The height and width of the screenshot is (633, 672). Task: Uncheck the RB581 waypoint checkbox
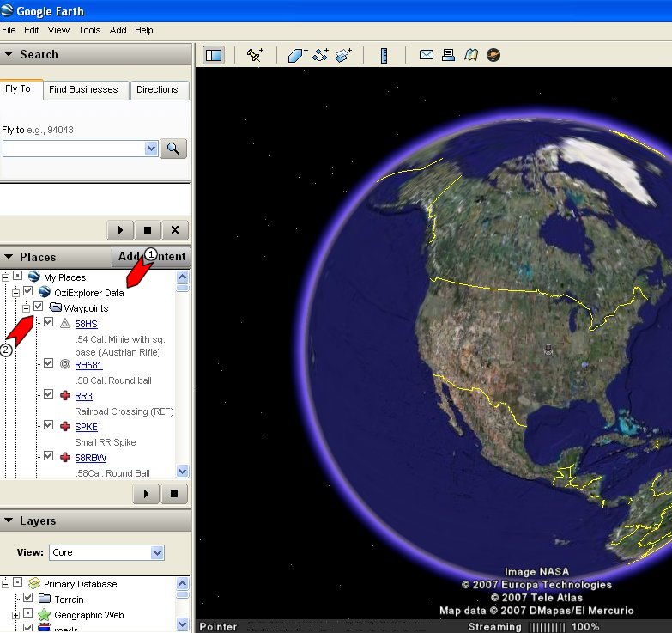pyautogui.click(x=48, y=363)
